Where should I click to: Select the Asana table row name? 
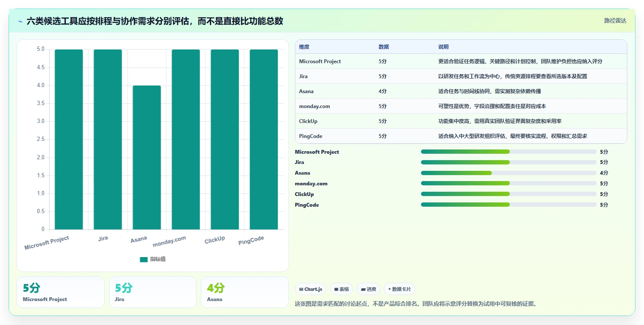306,91
